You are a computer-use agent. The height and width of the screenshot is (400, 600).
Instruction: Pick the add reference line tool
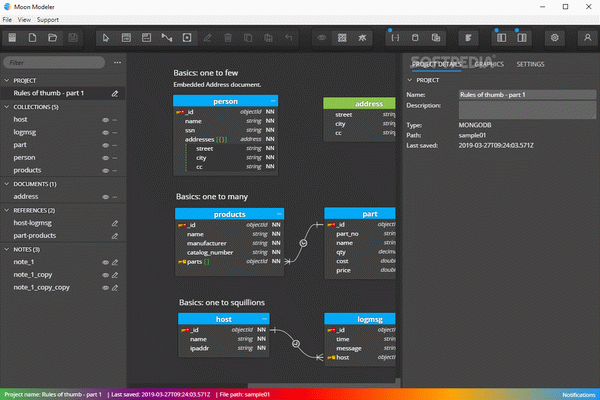pos(167,38)
